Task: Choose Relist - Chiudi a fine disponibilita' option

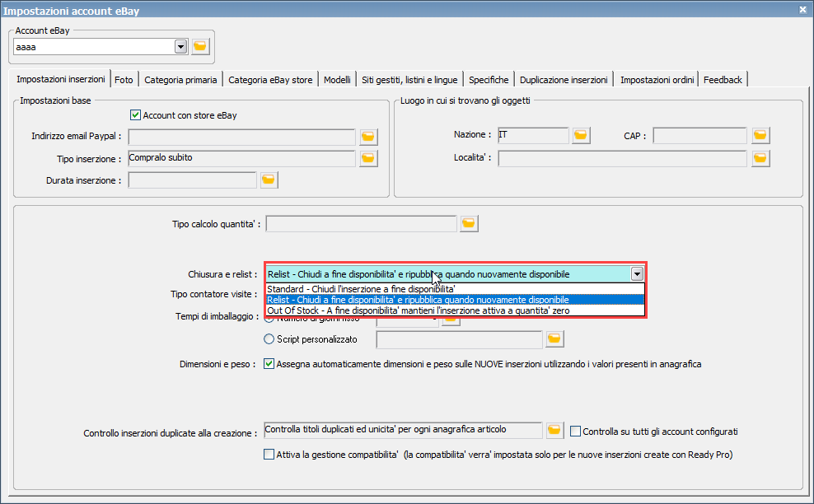Action: tap(455, 300)
